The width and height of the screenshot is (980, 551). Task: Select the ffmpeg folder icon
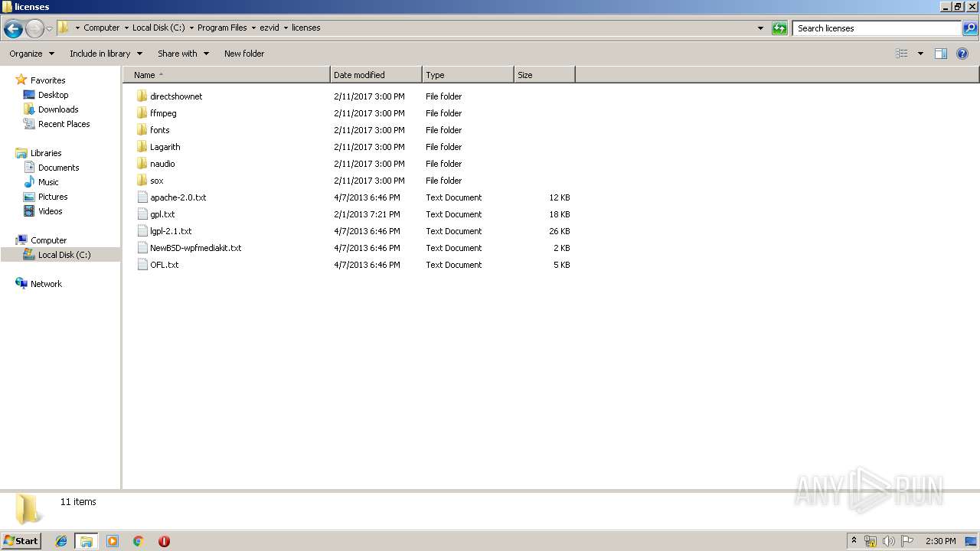(x=142, y=113)
